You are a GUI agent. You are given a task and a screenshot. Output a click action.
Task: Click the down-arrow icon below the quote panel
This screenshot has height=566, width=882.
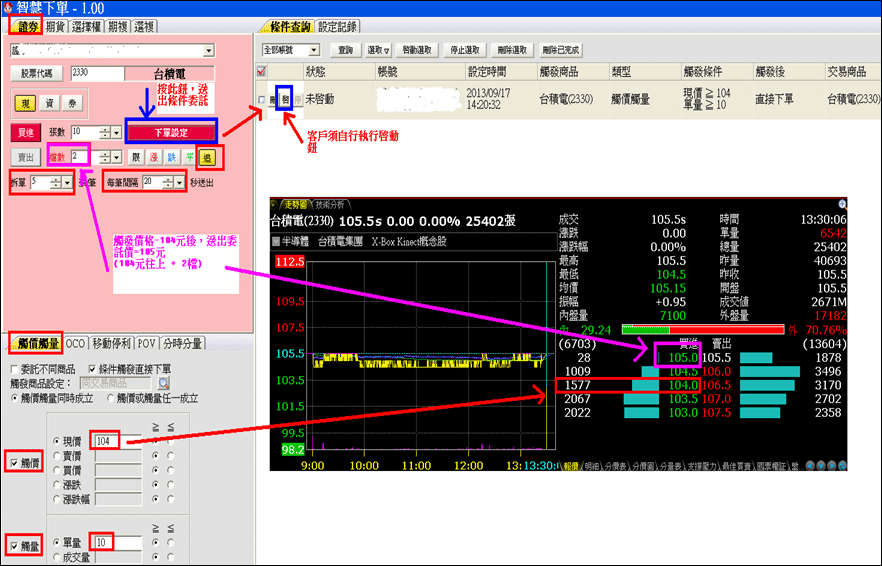(821, 466)
